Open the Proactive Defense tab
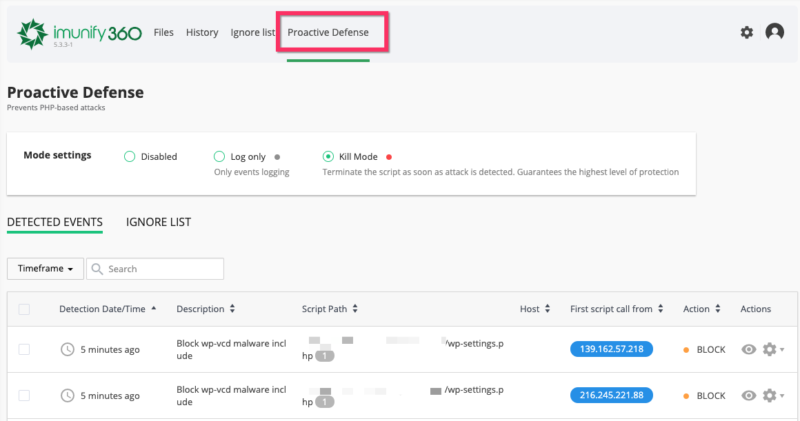 pyautogui.click(x=328, y=32)
